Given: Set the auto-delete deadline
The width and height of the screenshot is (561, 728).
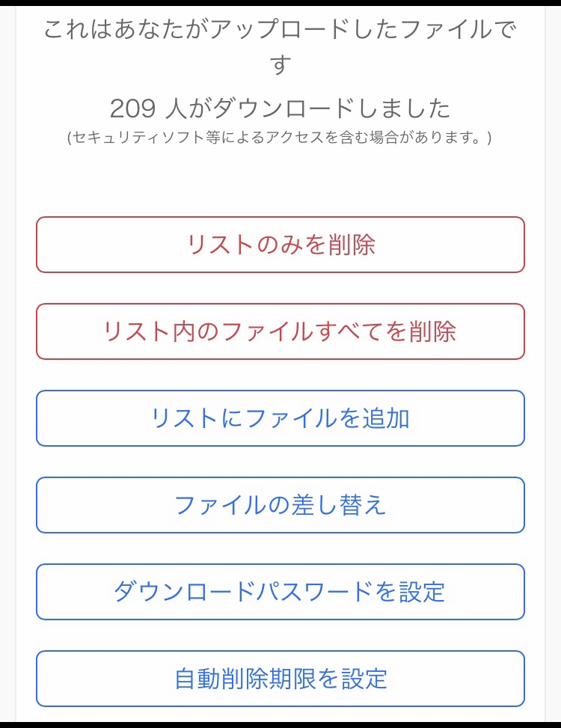Looking at the screenshot, I should pos(280,679).
